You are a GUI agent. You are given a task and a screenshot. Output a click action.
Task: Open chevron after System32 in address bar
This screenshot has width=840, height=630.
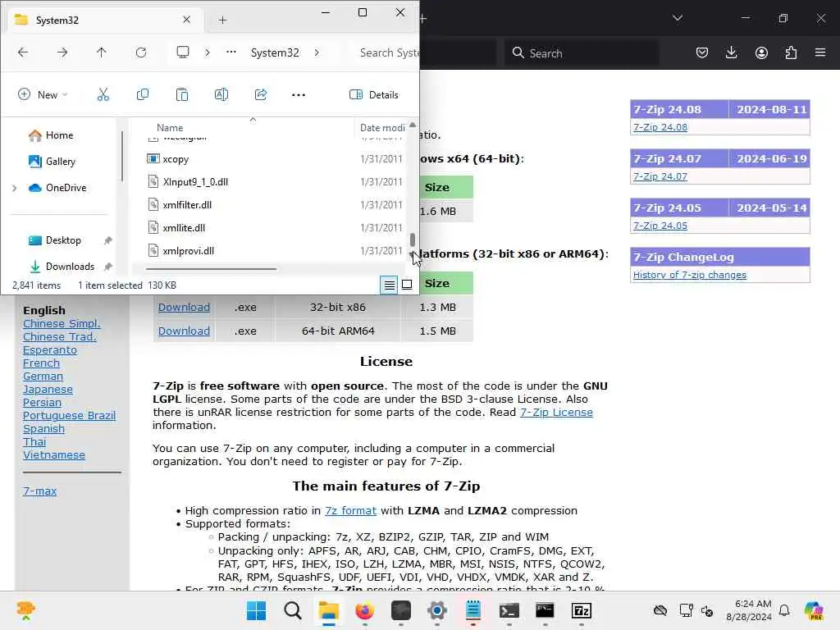(317, 52)
